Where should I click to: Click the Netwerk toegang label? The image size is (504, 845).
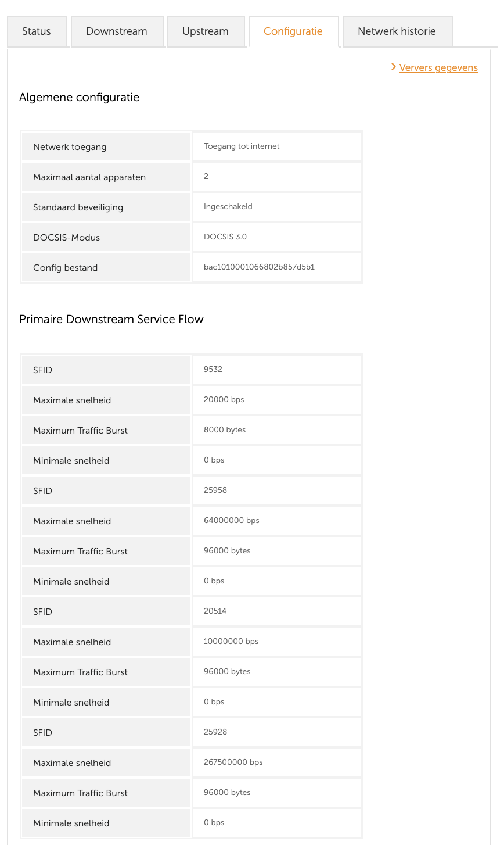click(70, 147)
